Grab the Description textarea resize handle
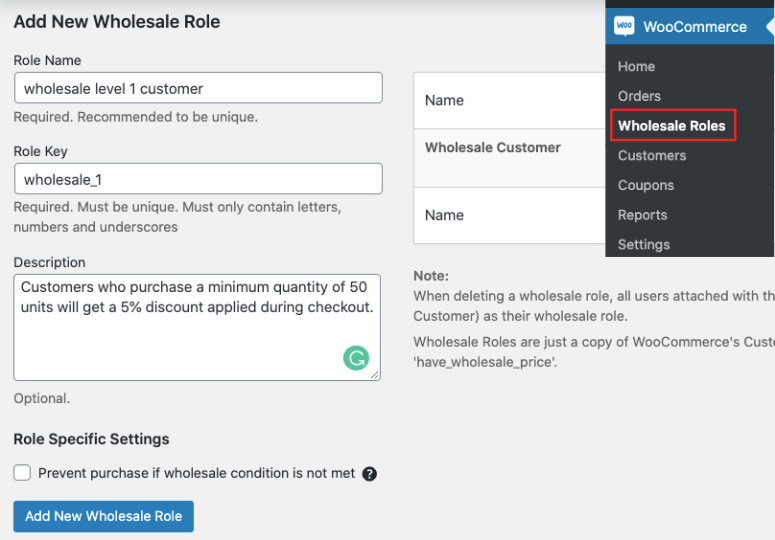 (x=375, y=375)
